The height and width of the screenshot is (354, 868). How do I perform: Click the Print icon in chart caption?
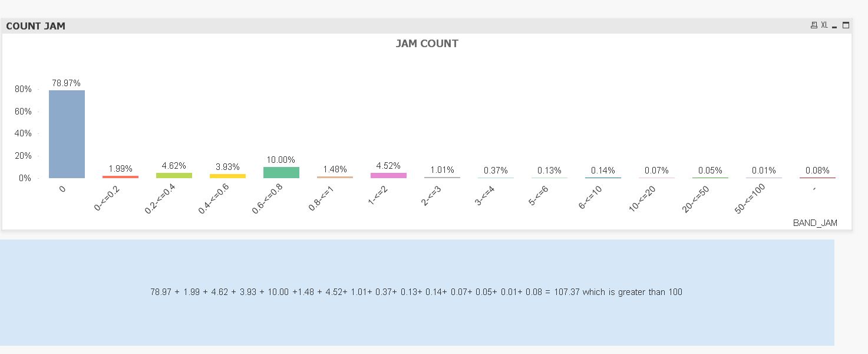(814, 25)
